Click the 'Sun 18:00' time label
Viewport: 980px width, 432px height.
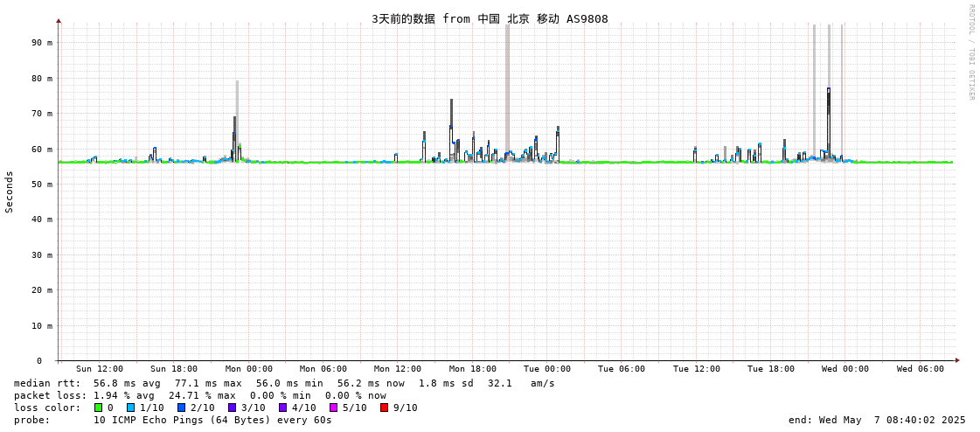click(174, 369)
